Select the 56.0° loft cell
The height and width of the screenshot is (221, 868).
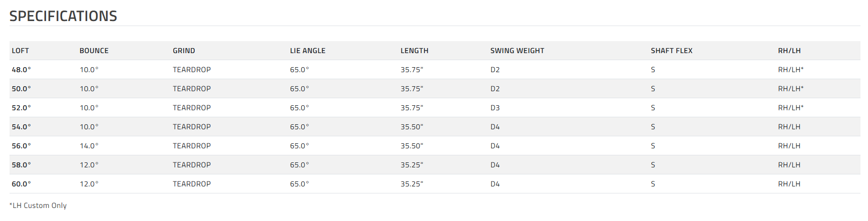tap(22, 146)
